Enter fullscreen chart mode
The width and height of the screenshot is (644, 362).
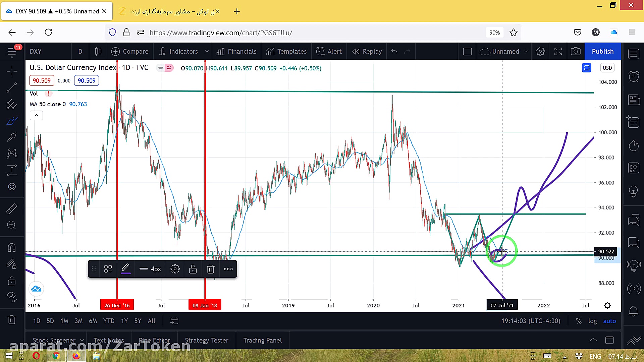coord(558,51)
